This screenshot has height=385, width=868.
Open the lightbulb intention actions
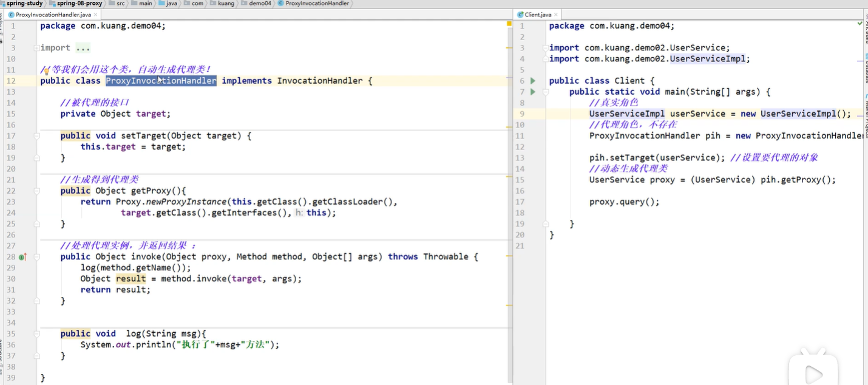click(x=46, y=70)
